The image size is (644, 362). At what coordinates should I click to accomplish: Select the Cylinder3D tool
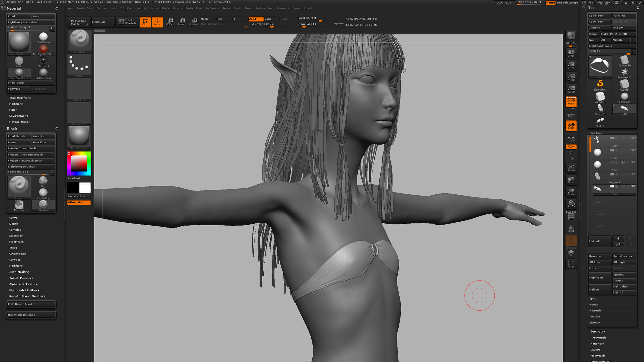click(x=624, y=61)
